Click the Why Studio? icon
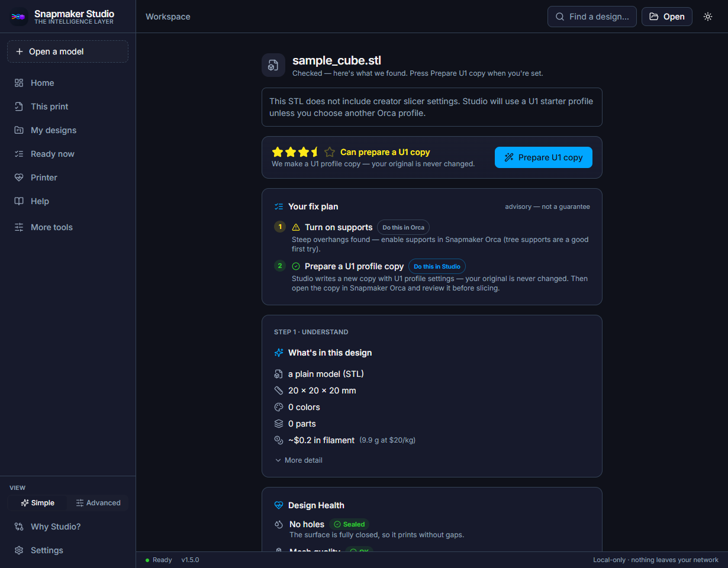 [x=19, y=527]
